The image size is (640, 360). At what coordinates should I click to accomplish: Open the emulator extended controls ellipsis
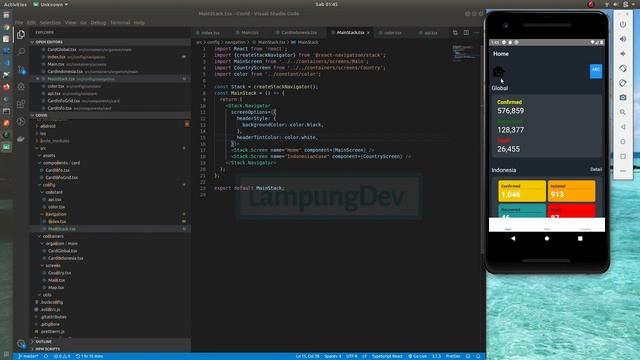623,171
